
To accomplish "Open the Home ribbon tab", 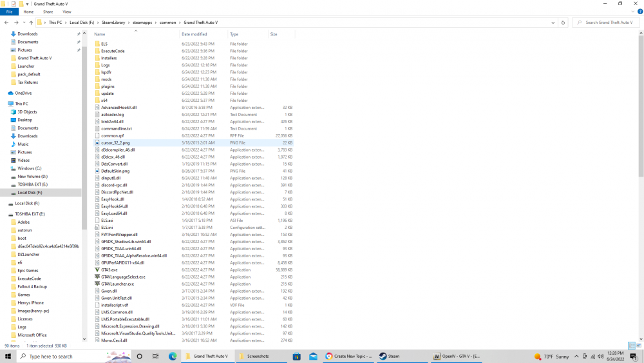I will (28, 12).
